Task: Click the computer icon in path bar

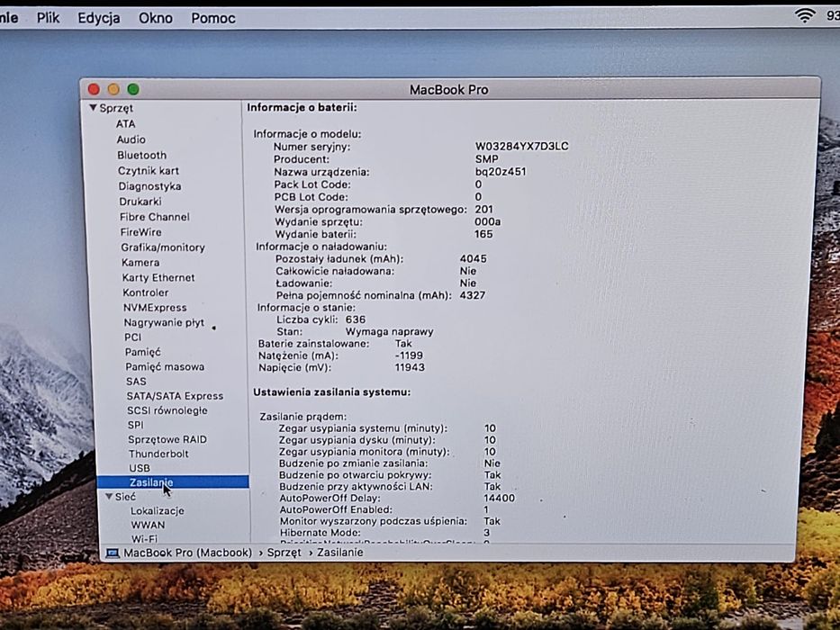Action: click(x=113, y=553)
